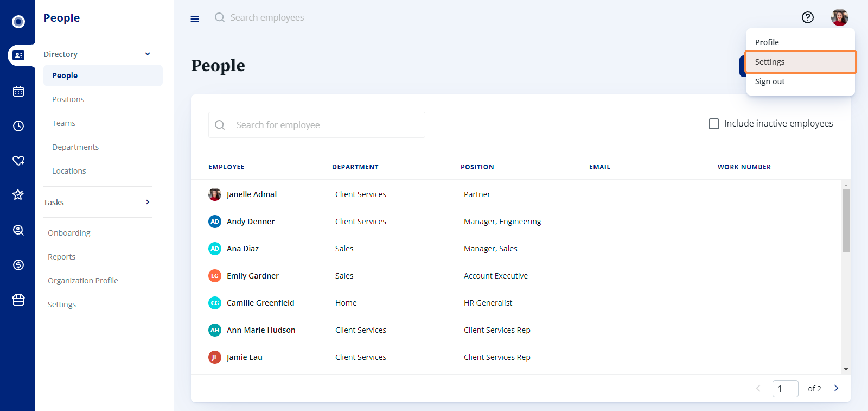Check Include inactive employees checkbox

coord(713,124)
